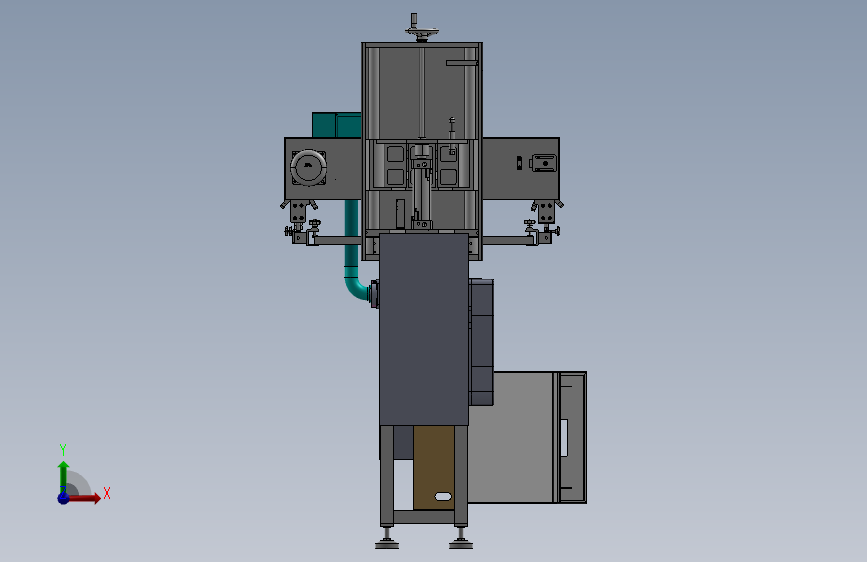Click the X label on the triad
Screen dimensions: 867x562
click(x=107, y=493)
